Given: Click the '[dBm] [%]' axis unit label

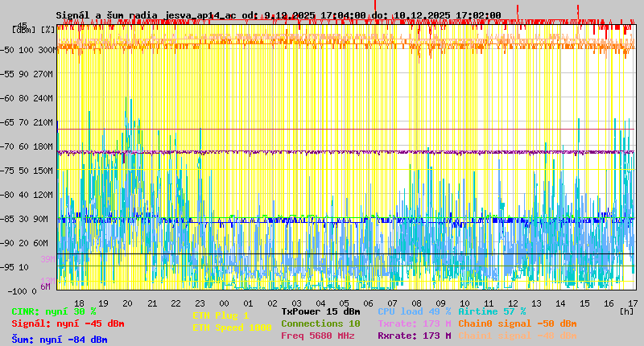Looking at the screenshot, I should pos(33,30).
